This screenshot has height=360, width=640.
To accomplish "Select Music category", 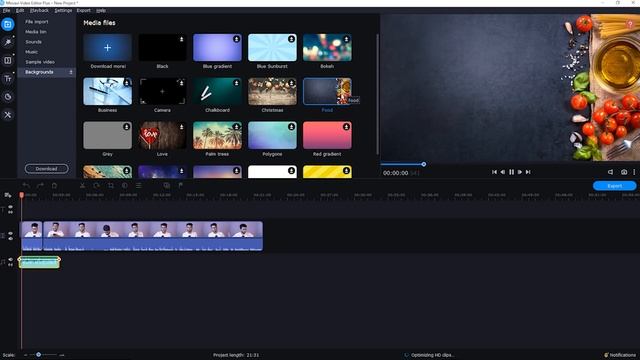I will coord(31,52).
